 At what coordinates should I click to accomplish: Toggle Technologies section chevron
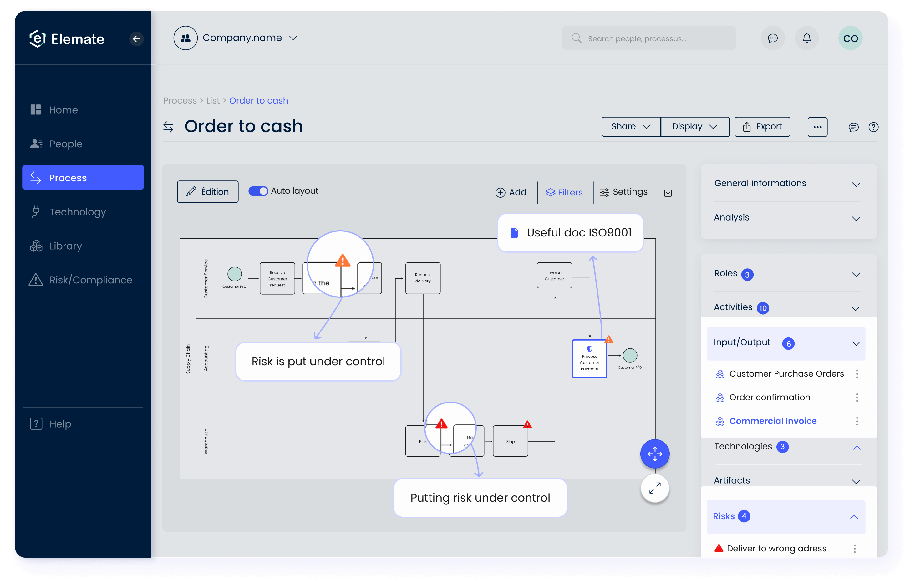click(x=857, y=448)
